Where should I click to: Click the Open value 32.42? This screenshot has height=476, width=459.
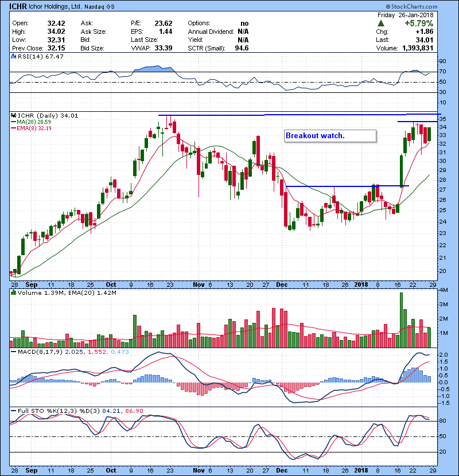pyautogui.click(x=56, y=23)
